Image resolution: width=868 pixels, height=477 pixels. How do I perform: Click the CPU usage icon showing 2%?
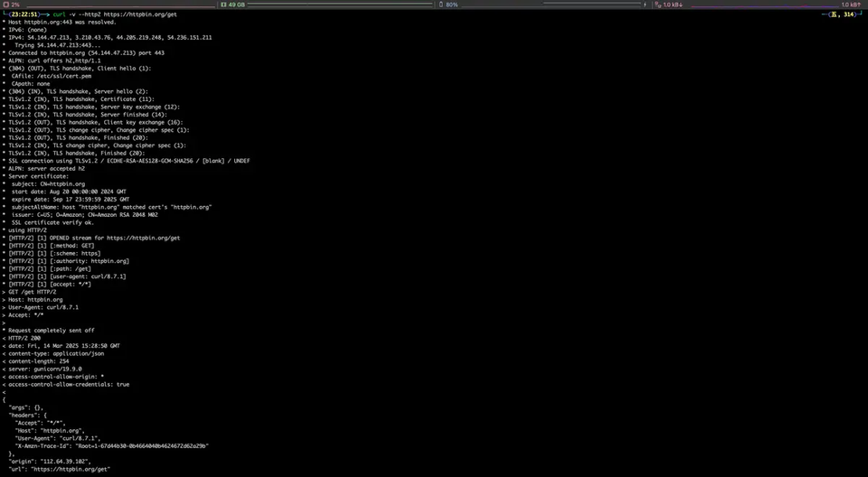(6, 5)
